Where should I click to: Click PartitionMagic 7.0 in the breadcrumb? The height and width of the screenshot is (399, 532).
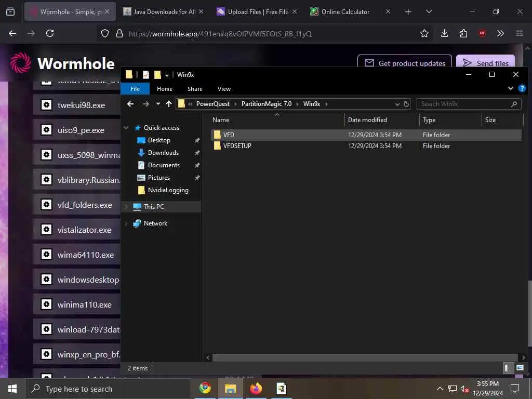(x=267, y=104)
